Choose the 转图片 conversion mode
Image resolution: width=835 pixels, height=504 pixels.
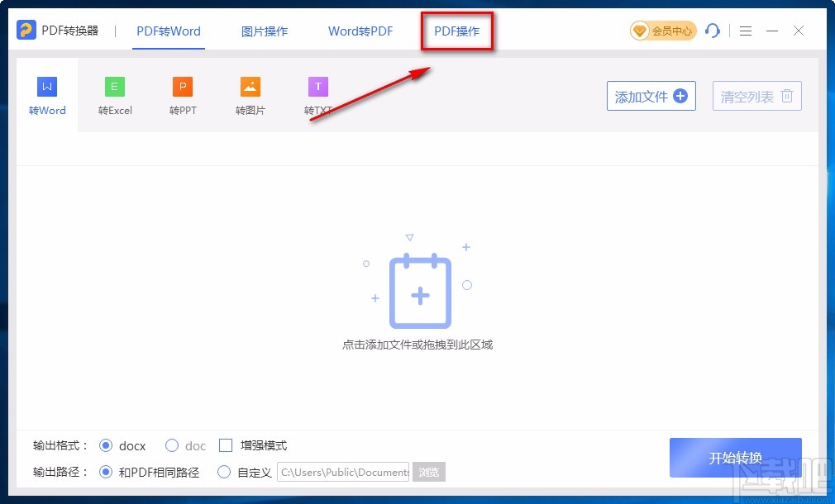[250, 93]
